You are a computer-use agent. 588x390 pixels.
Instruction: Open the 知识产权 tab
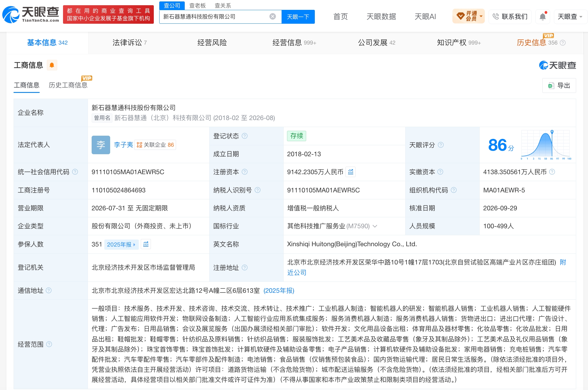pos(459,43)
